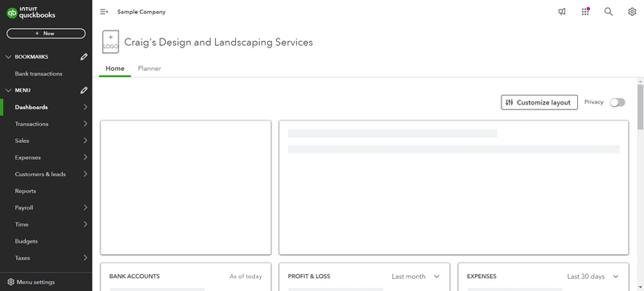Open Dashboards in the menu
Viewport: 644px width, 291px height.
click(x=31, y=107)
